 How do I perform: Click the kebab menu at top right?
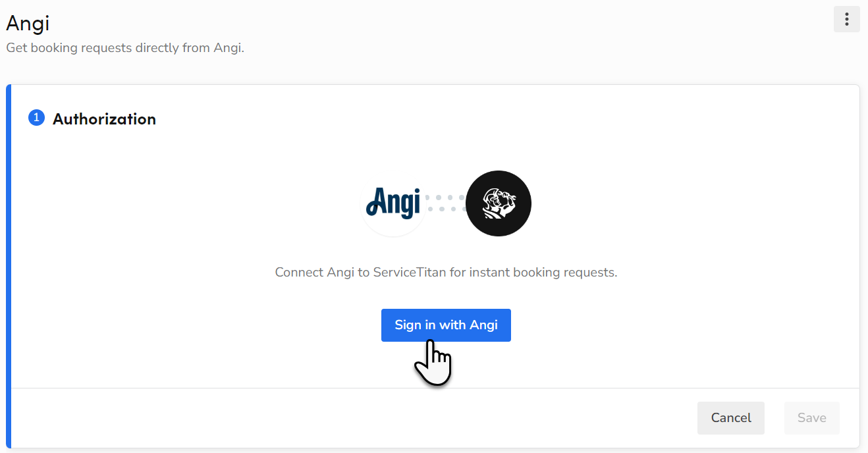(x=846, y=19)
